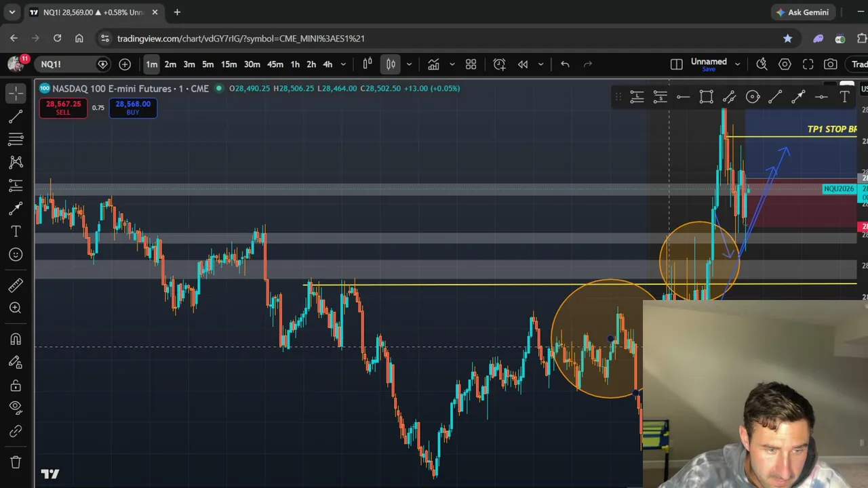The height and width of the screenshot is (488, 868).
Task: Toggle lock all drawings
Action: pos(16,385)
